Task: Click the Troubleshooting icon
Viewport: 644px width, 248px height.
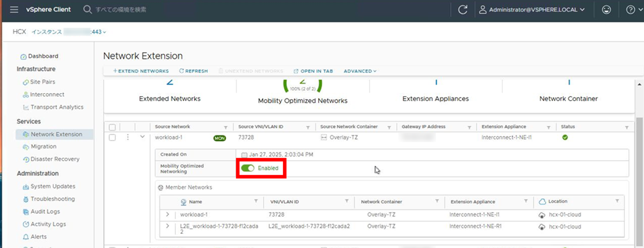Action: point(26,199)
